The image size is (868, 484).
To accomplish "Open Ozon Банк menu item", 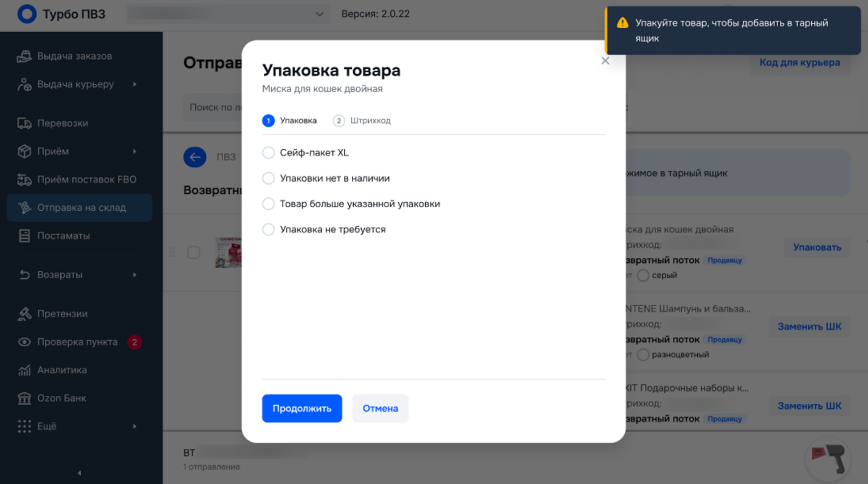I will (80, 398).
